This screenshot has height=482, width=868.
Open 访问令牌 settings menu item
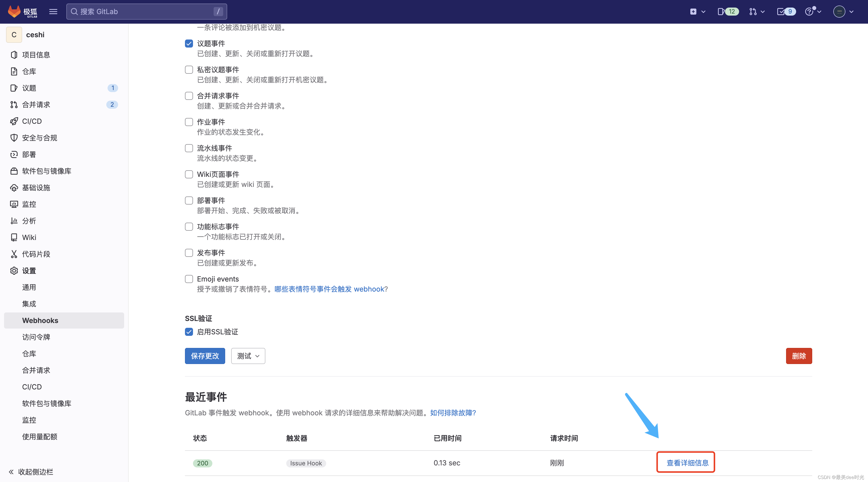point(36,337)
